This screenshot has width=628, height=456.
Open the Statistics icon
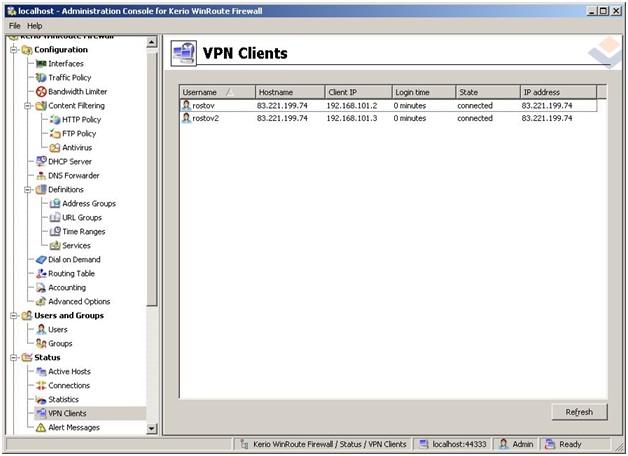coord(41,400)
